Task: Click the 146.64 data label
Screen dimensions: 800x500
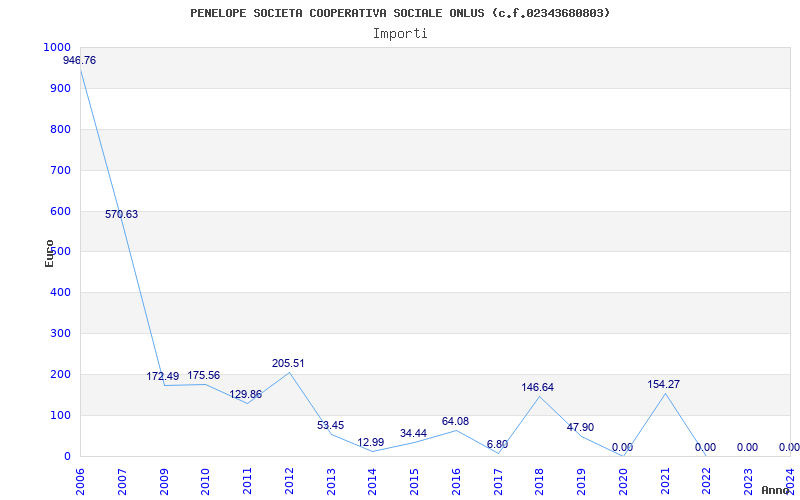Action: pos(538,388)
